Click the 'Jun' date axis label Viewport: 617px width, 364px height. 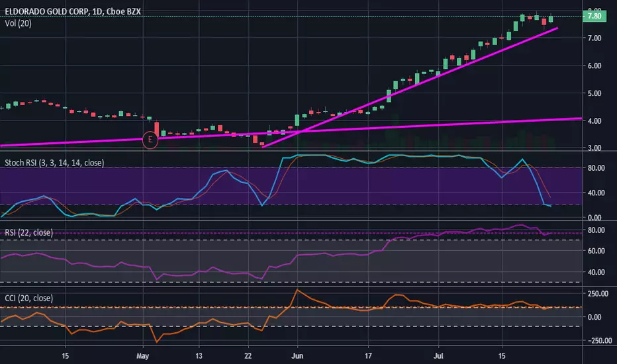(297, 356)
